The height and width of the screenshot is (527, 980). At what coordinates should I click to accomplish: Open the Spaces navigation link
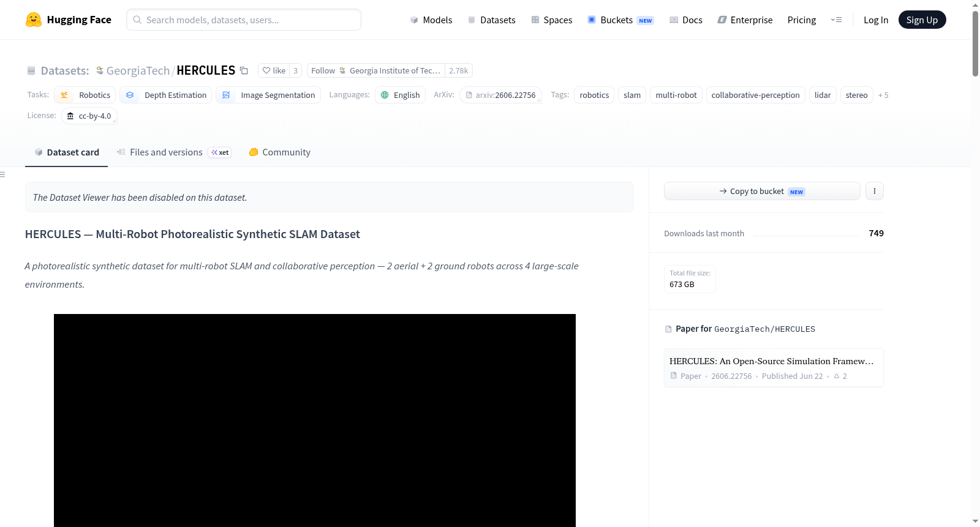click(551, 20)
